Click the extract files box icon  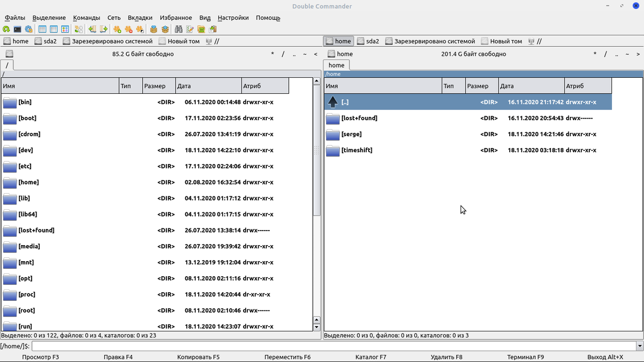[x=165, y=29]
